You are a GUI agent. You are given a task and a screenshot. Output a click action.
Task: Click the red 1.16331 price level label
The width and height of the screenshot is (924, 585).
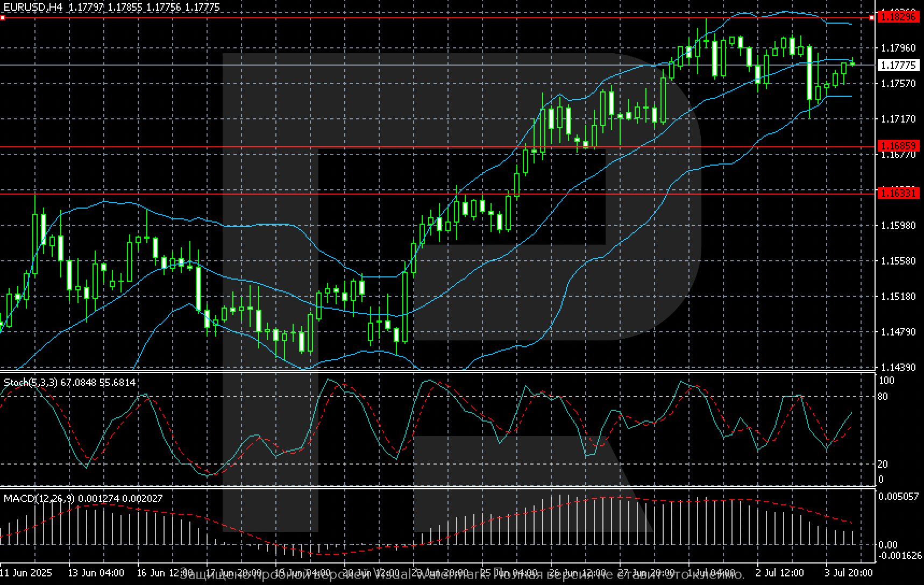pyautogui.click(x=898, y=192)
